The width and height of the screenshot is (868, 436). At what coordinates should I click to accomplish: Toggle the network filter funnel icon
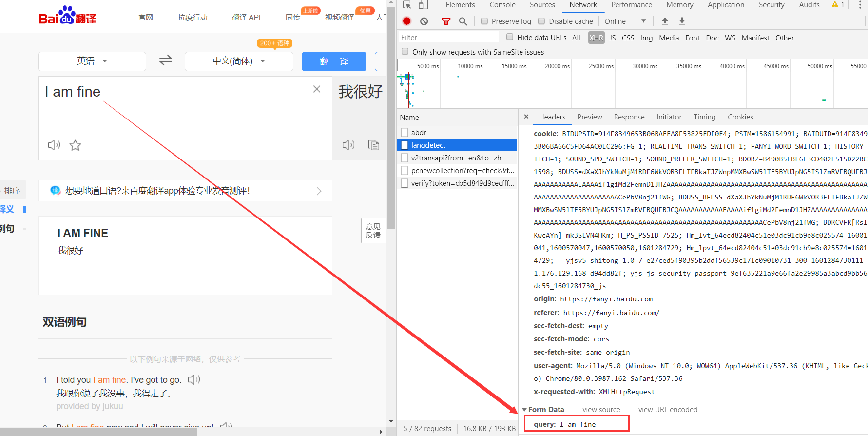coord(446,21)
